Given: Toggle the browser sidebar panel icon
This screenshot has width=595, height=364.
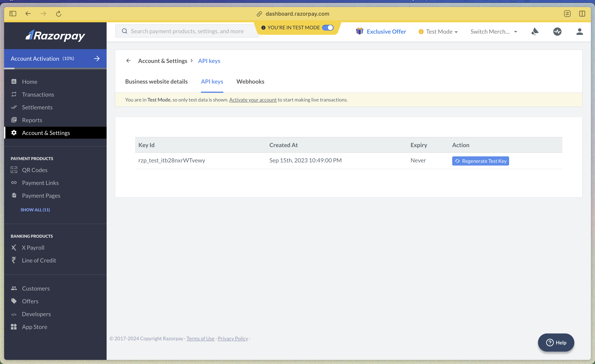Looking at the screenshot, I should click(13, 14).
